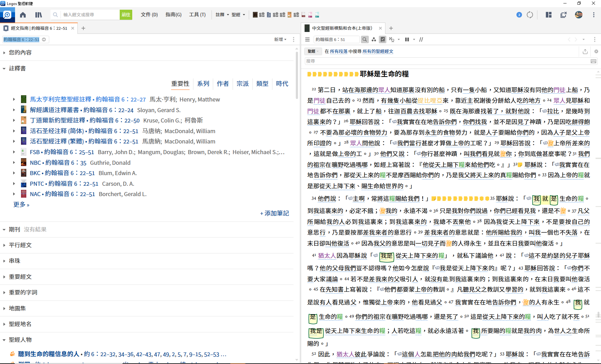Screen dimensions: 601x364
Task: Click the 所有的聖經經文 range link
Action: (378, 51)
